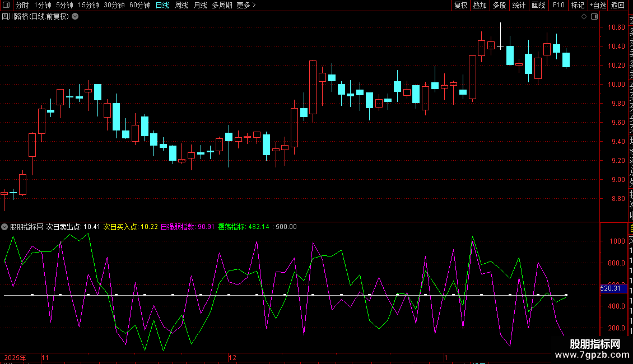Toggle the left sidebar panel icon
633x364 pixels.
click(6, 5)
